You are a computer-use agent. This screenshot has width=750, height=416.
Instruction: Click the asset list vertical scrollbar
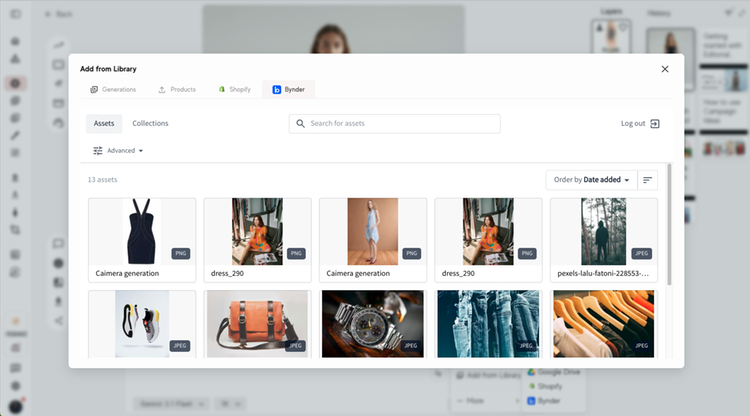coord(669,225)
